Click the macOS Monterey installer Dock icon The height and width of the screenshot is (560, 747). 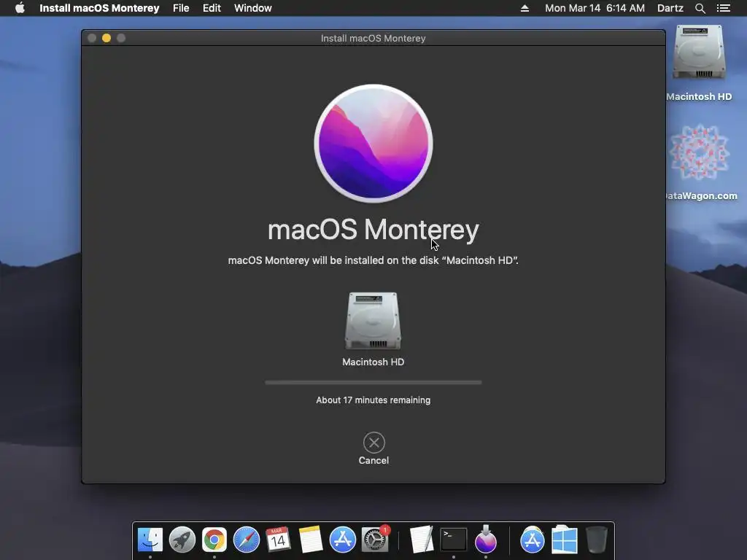coord(485,540)
